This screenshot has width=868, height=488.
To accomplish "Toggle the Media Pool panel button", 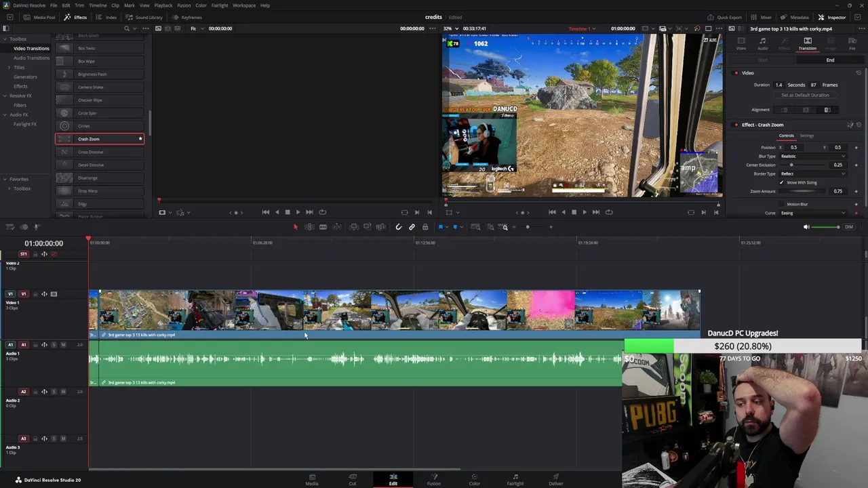I will point(40,17).
